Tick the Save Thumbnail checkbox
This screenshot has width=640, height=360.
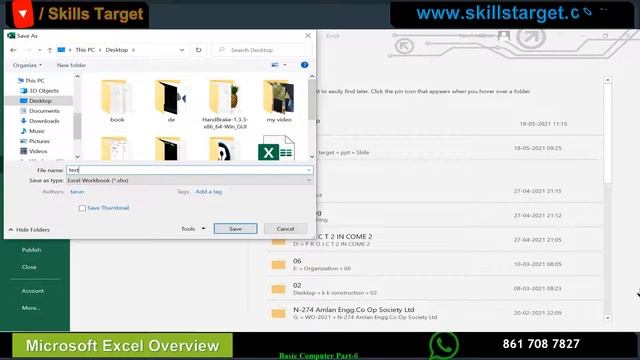pyautogui.click(x=82, y=208)
